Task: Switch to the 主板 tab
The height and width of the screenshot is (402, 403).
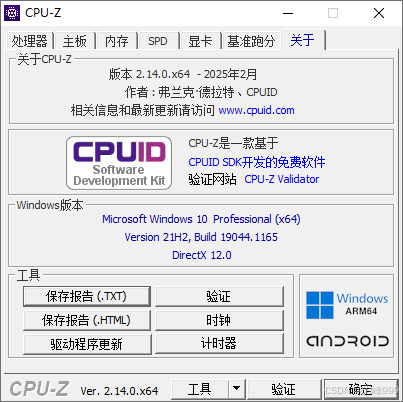Action: click(75, 41)
